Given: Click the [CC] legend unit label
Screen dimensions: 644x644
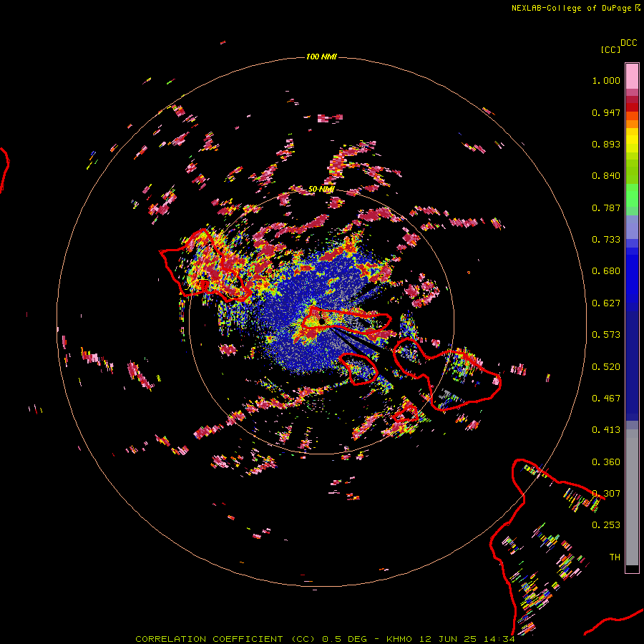Looking at the screenshot, I should pyautogui.click(x=610, y=49).
